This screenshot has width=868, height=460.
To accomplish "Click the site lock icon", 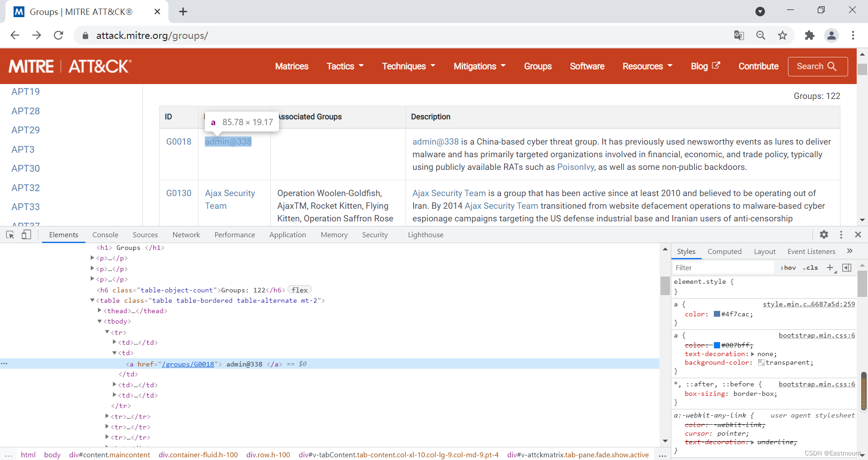I will click(85, 35).
